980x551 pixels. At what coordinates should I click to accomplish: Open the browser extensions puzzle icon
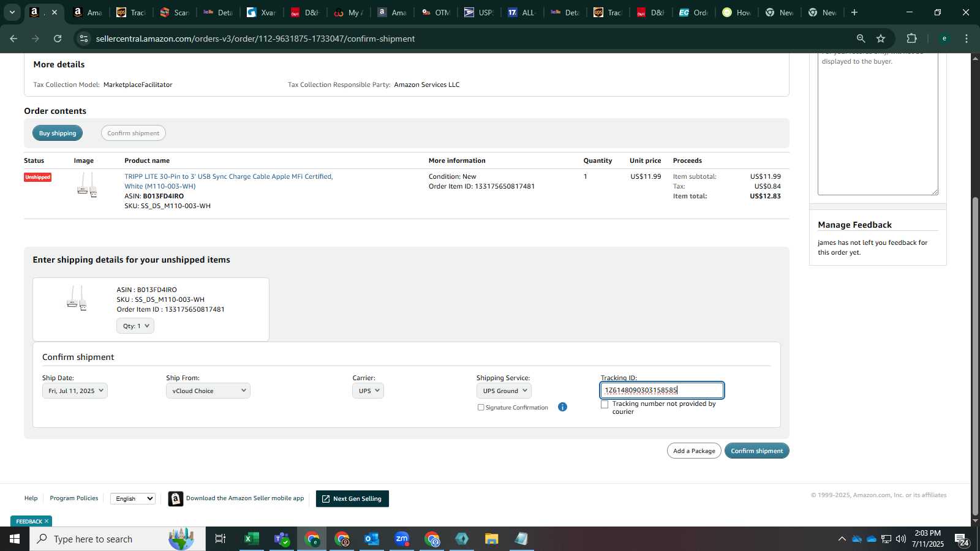point(911,39)
